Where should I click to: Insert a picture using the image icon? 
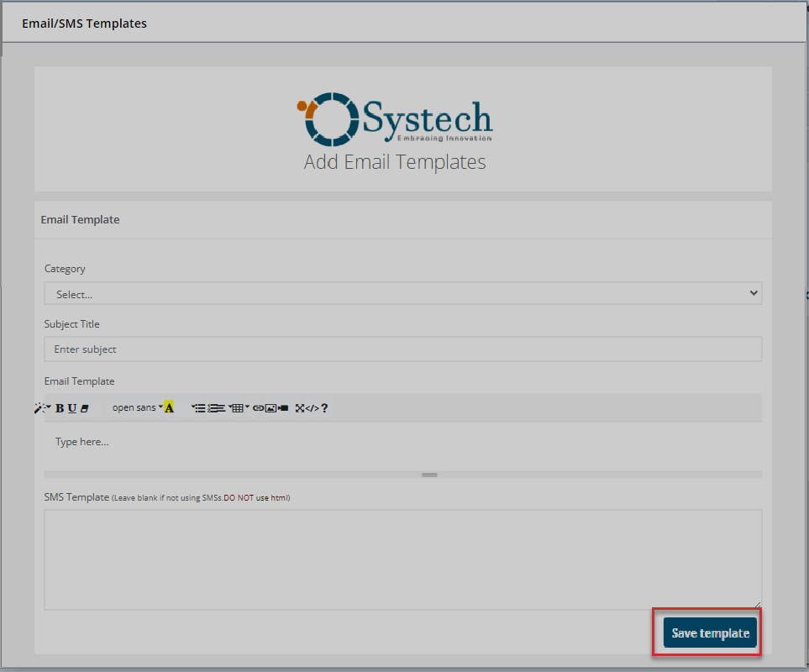pyautogui.click(x=271, y=408)
